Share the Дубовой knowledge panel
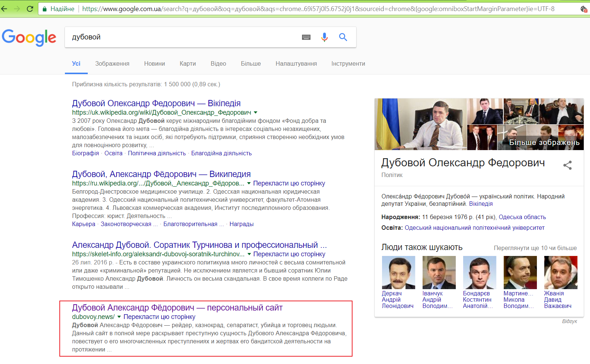 click(x=567, y=165)
